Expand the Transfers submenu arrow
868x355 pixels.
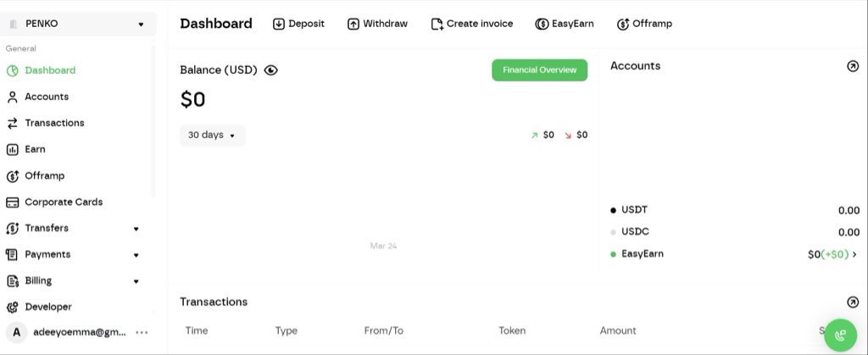coord(136,229)
